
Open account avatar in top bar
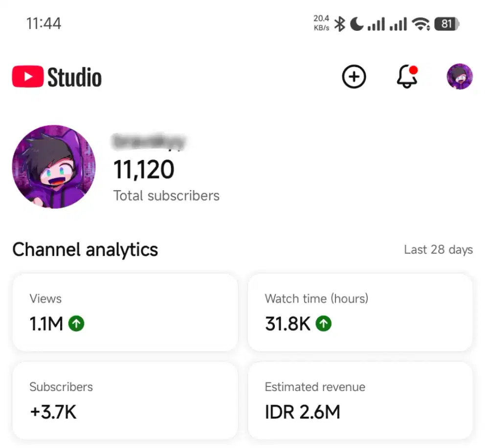tap(460, 77)
